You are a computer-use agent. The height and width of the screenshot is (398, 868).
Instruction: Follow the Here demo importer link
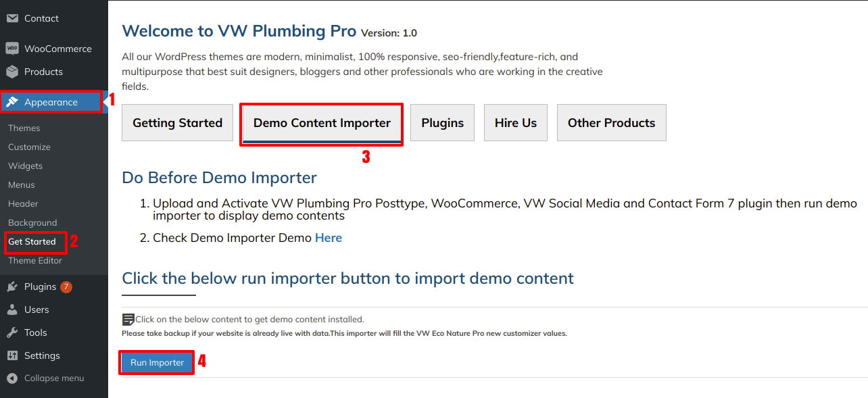329,238
